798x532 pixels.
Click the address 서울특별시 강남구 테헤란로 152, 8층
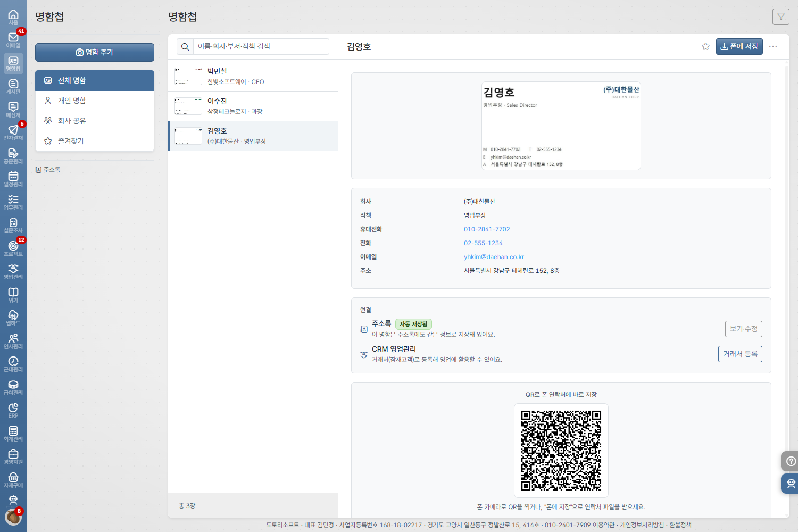coord(511,271)
